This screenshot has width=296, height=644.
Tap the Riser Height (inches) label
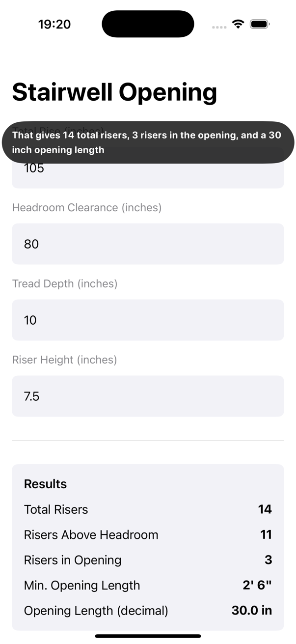point(64,360)
